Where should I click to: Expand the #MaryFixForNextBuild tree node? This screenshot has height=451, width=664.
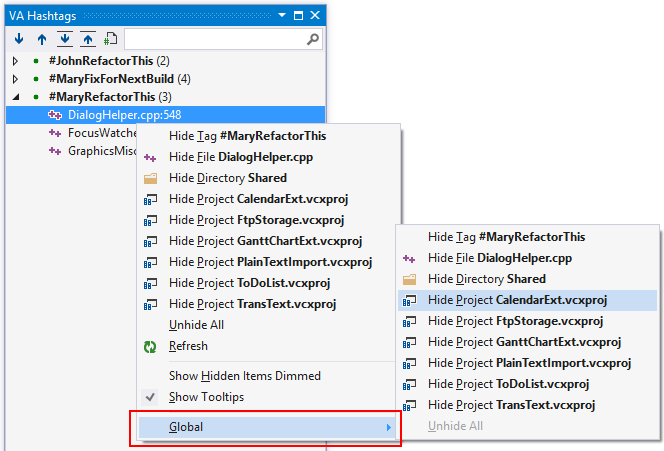coord(15,79)
